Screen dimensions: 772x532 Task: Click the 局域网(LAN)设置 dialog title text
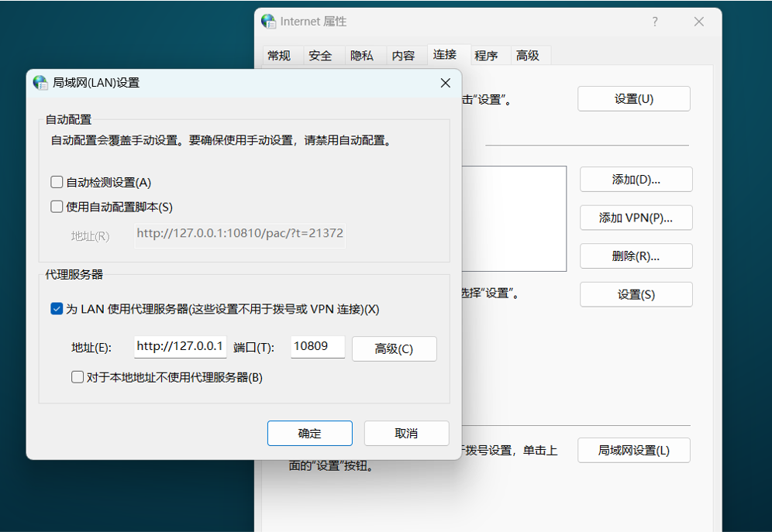[96, 83]
